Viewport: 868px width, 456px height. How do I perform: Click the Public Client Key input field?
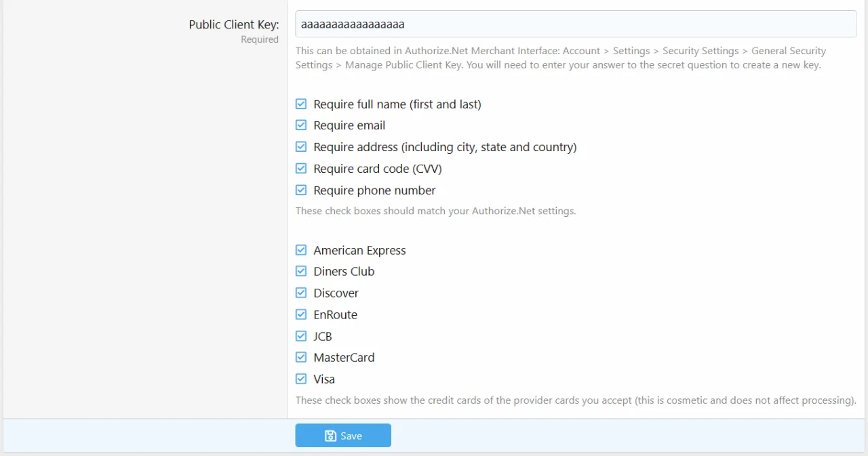click(x=576, y=24)
